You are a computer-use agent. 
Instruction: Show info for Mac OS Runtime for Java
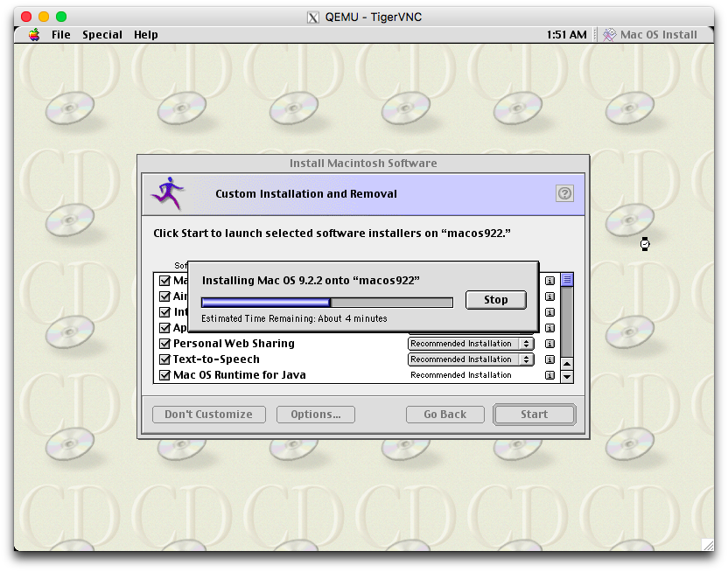[549, 375]
